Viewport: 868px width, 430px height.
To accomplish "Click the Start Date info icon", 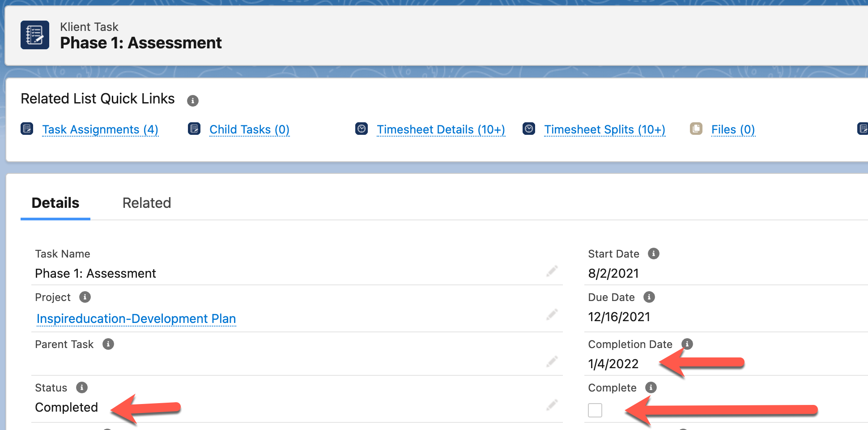I will (x=654, y=254).
